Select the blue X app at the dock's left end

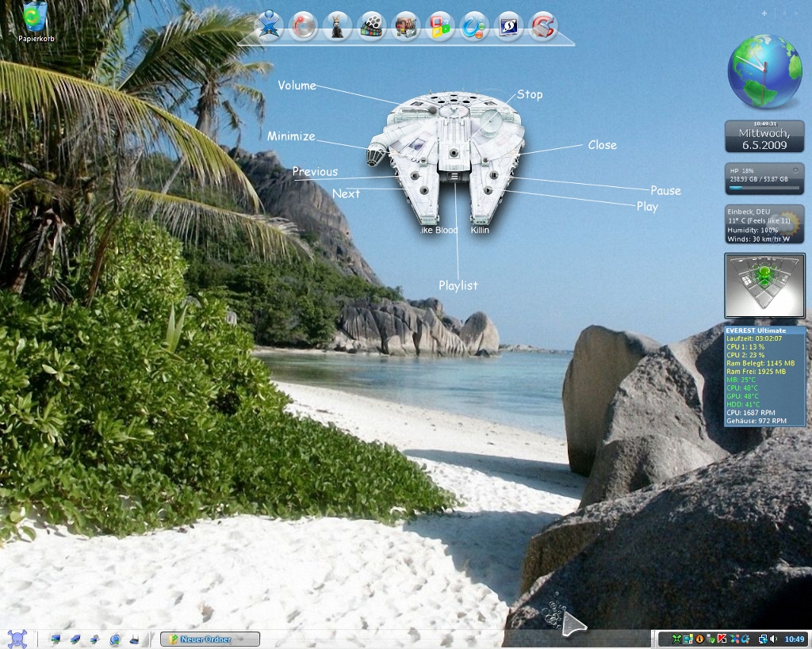pos(270,26)
